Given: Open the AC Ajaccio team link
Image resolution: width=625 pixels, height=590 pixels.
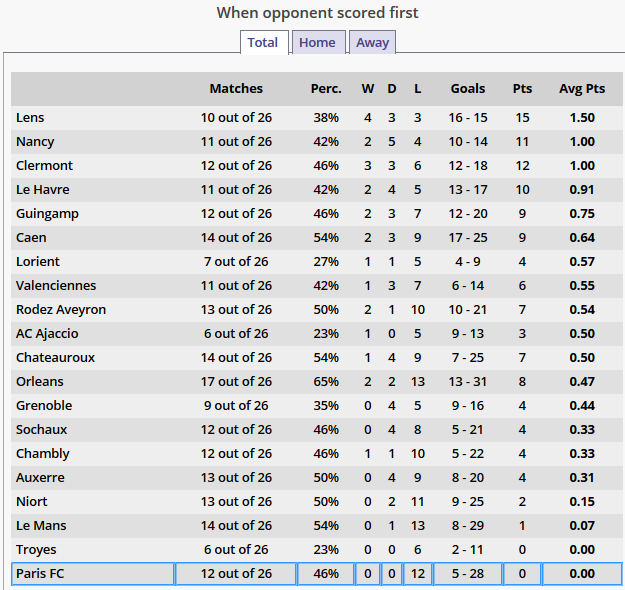Looking at the screenshot, I should coord(47,334).
